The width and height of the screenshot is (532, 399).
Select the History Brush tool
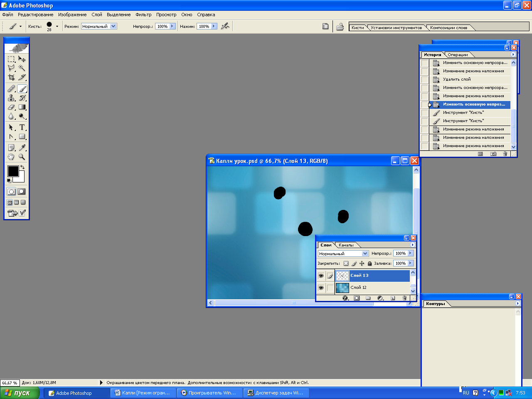pyautogui.click(x=22, y=98)
